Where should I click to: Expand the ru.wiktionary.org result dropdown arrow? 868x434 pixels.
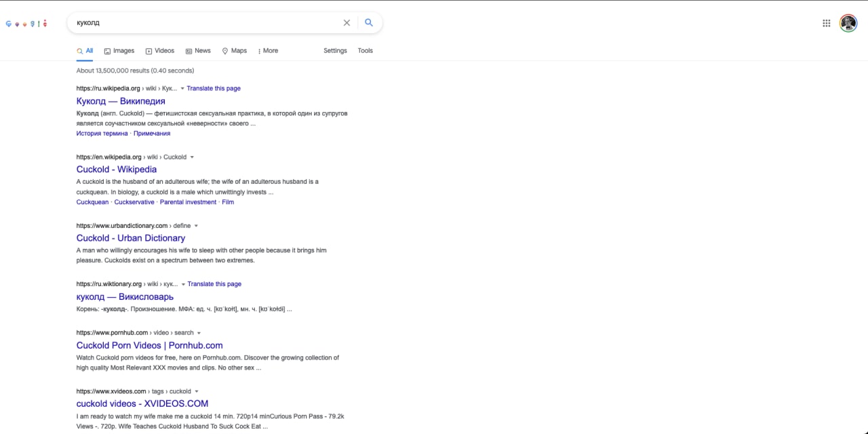pyautogui.click(x=183, y=285)
